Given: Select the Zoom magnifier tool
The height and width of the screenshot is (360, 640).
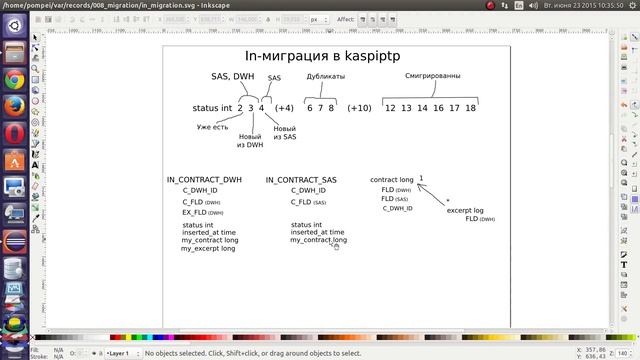Looking at the screenshot, I should [x=35, y=69].
